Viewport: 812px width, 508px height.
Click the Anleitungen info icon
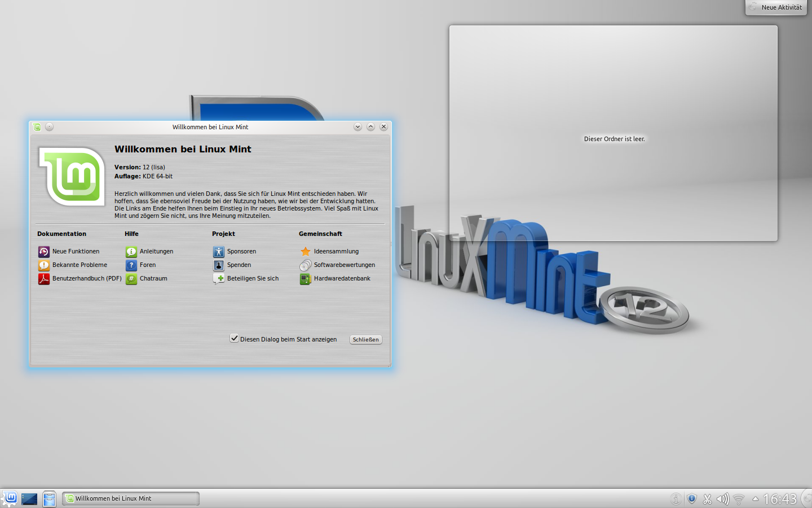point(131,252)
